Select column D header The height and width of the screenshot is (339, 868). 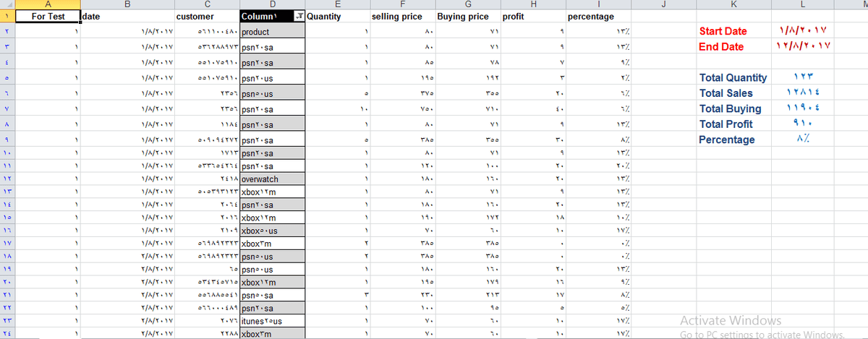pos(271,4)
